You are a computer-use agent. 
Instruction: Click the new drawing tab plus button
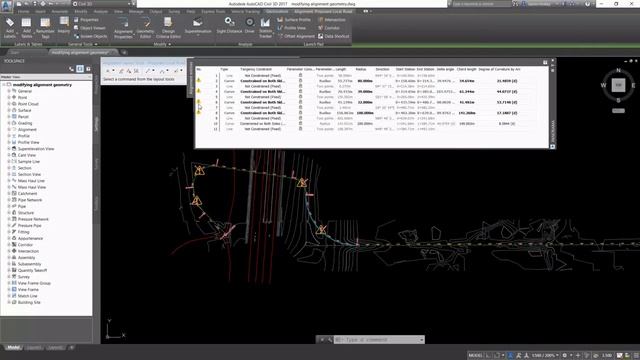click(124, 52)
